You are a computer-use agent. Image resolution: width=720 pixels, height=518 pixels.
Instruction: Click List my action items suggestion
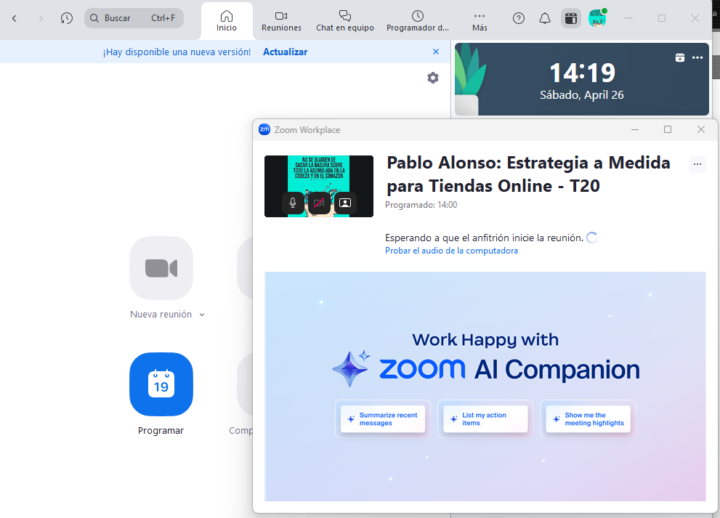485,419
